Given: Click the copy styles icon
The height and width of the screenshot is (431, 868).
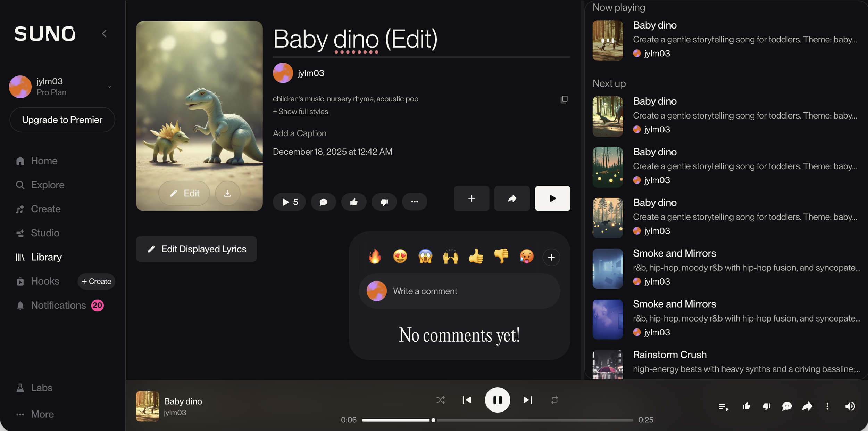Looking at the screenshot, I should pos(564,100).
